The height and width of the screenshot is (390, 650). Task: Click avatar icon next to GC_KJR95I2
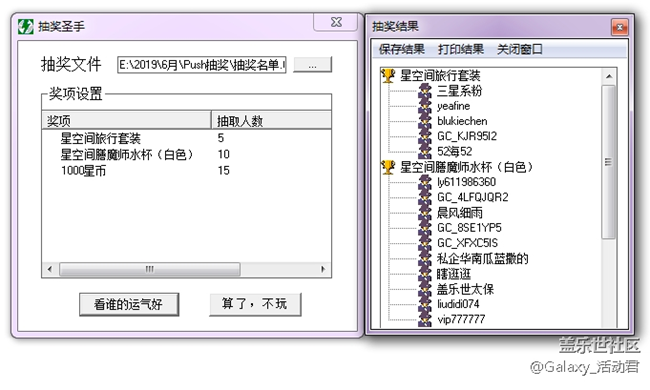(x=425, y=136)
